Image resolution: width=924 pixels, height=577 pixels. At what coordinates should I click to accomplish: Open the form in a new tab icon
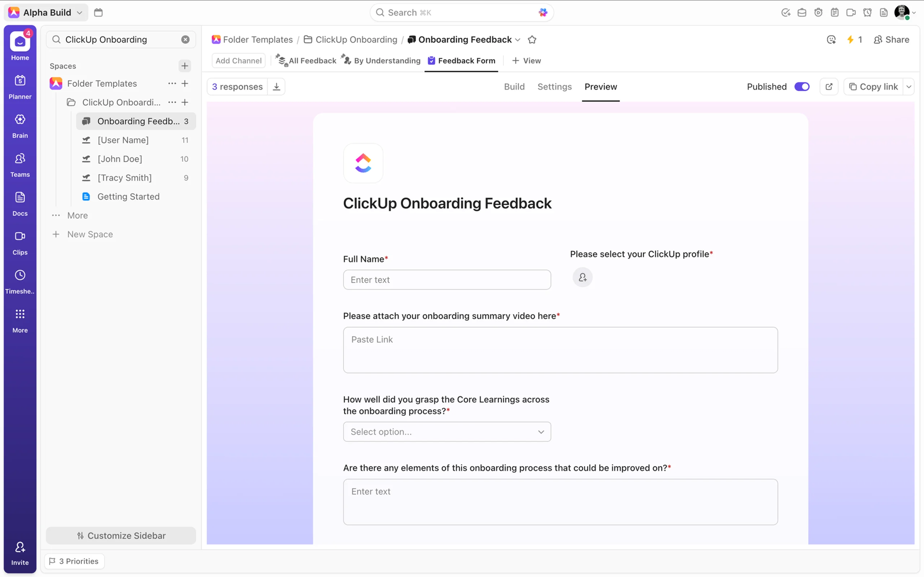[x=829, y=87]
